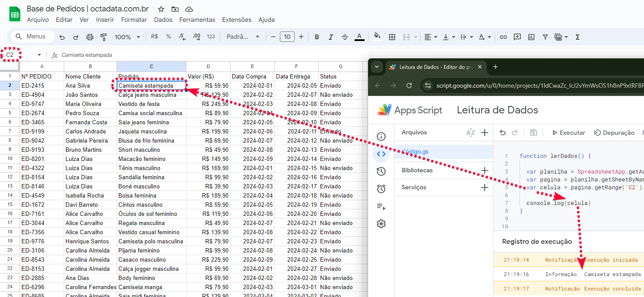Apply percent format in Sheets toolbar
The image size is (644, 297).
point(169,37)
